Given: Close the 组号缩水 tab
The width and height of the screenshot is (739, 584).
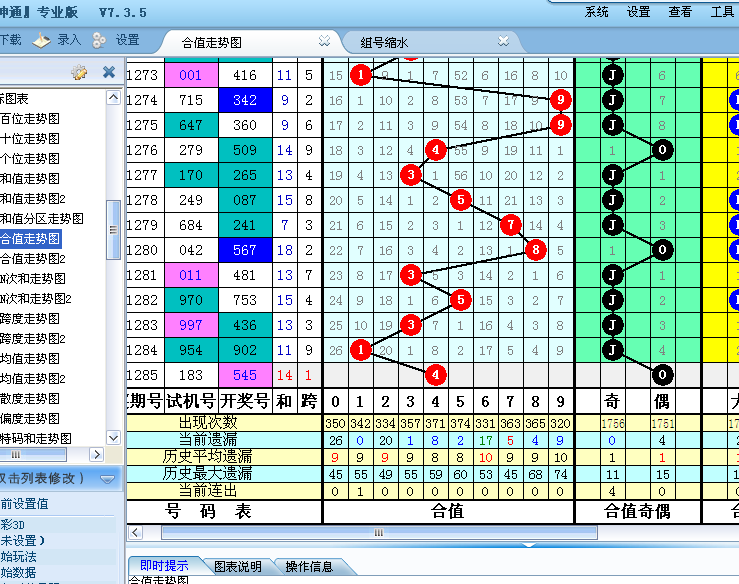Looking at the screenshot, I should [503, 41].
